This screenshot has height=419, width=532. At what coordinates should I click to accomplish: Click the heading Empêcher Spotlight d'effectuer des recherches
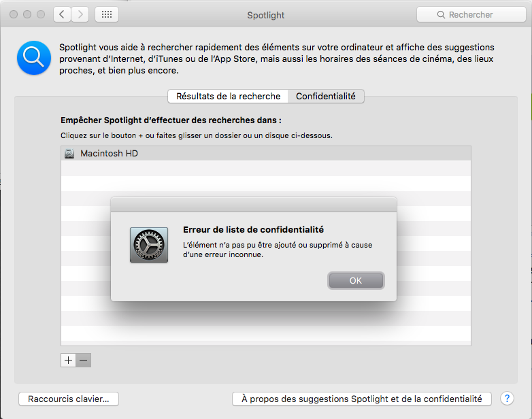[171, 120]
